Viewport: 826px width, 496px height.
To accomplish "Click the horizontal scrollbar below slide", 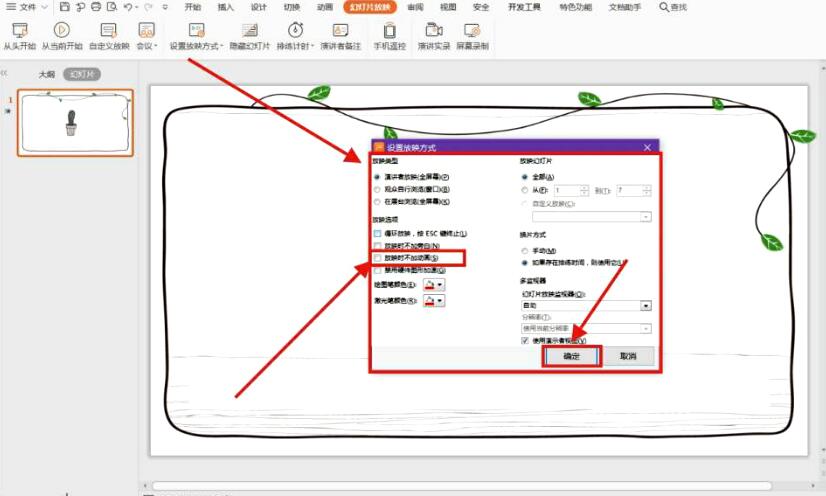I will coord(462,485).
